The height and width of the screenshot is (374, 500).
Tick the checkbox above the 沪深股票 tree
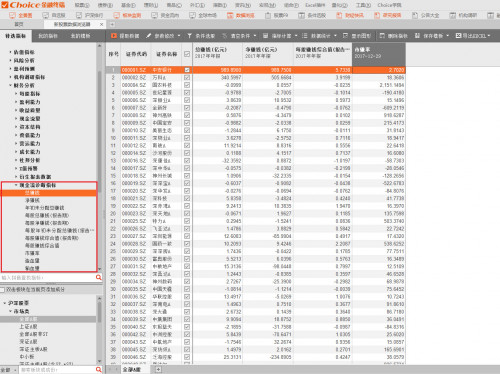[2, 290]
